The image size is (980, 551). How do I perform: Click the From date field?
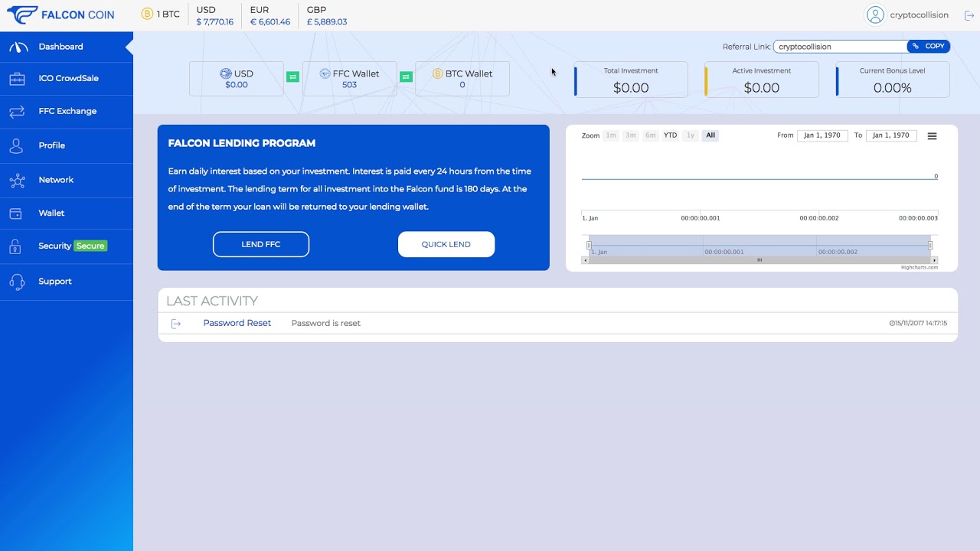(822, 135)
